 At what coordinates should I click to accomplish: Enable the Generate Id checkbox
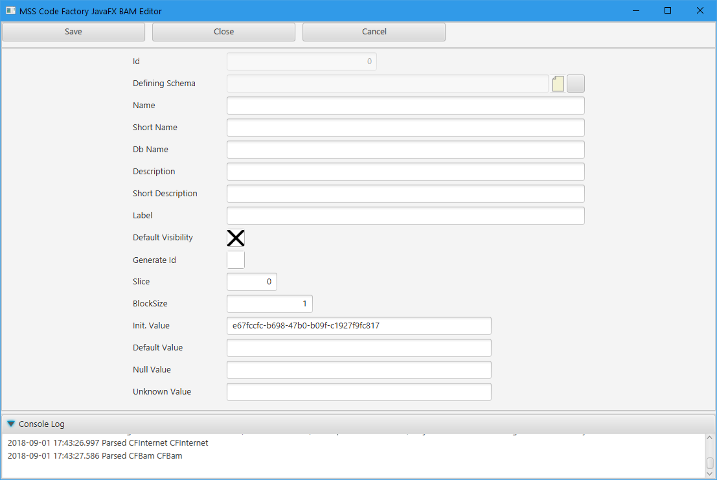(236, 260)
